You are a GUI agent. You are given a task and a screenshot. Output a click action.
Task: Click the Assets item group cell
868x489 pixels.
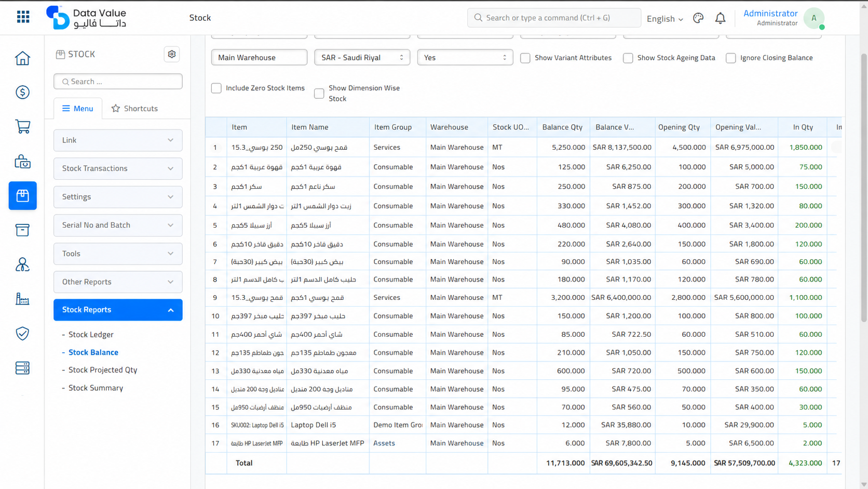pos(384,443)
